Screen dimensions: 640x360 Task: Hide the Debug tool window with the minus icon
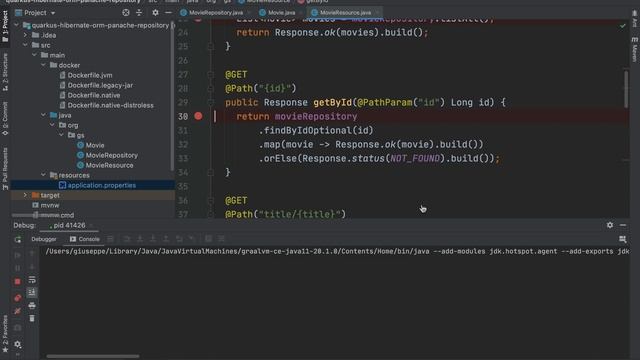[x=623, y=225]
